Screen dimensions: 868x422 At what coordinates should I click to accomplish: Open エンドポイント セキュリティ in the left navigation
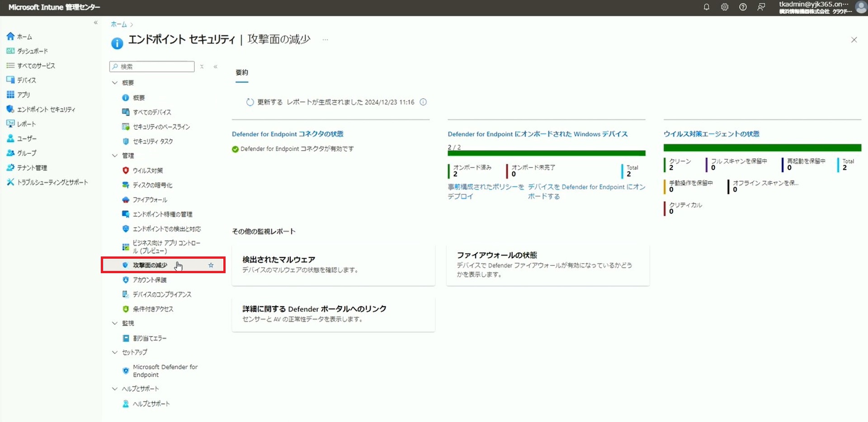pyautogui.click(x=41, y=109)
